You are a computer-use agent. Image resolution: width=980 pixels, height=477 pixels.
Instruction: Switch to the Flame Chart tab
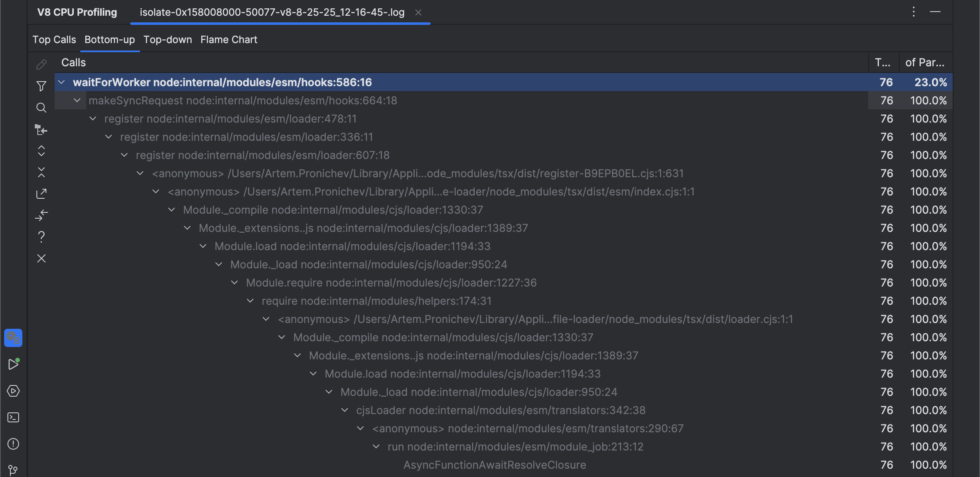[x=229, y=39]
